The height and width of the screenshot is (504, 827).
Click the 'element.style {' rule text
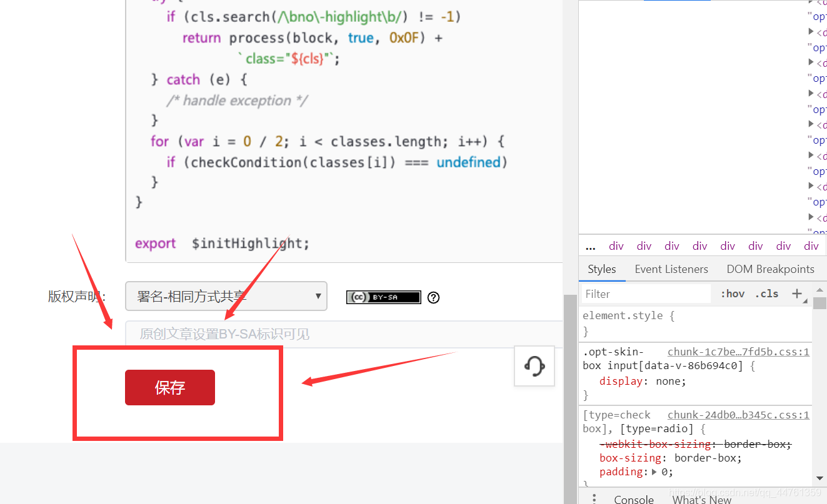pos(628,315)
